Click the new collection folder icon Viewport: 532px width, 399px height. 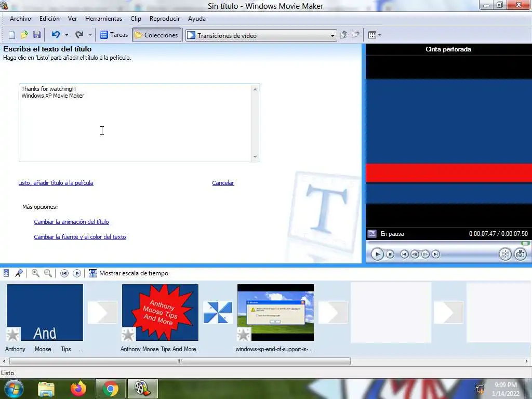pyautogui.click(x=355, y=35)
